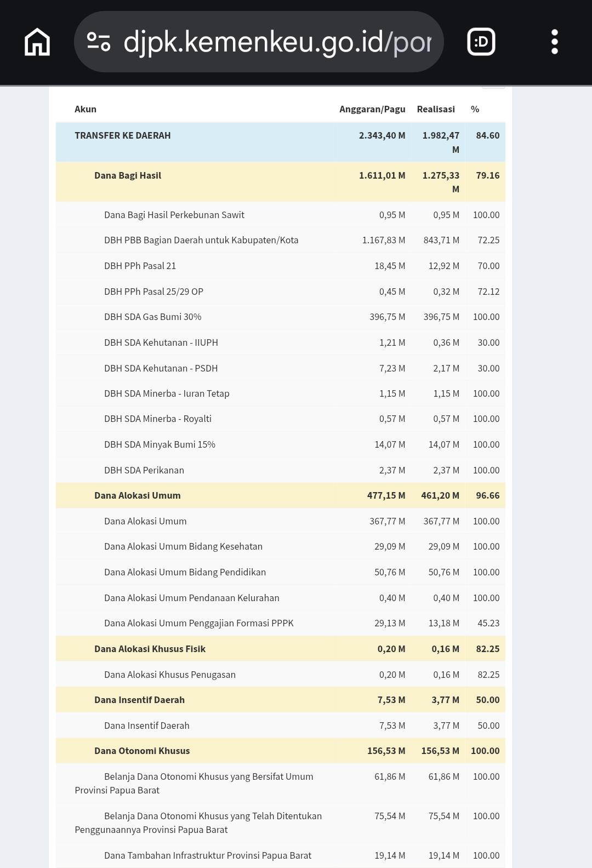
Task: Click the Anggaran/Pagu column header
Action: 372,109
